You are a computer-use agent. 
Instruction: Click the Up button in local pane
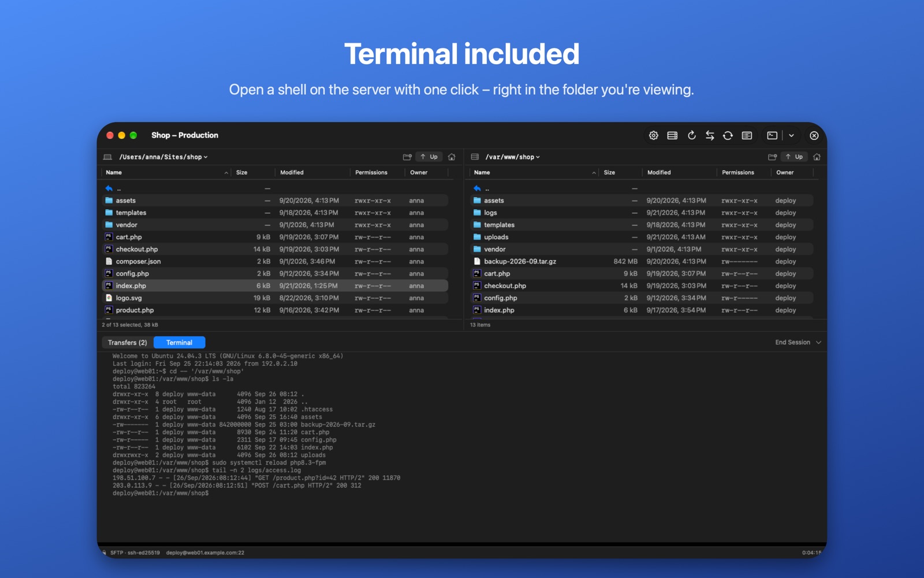coord(429,157)
